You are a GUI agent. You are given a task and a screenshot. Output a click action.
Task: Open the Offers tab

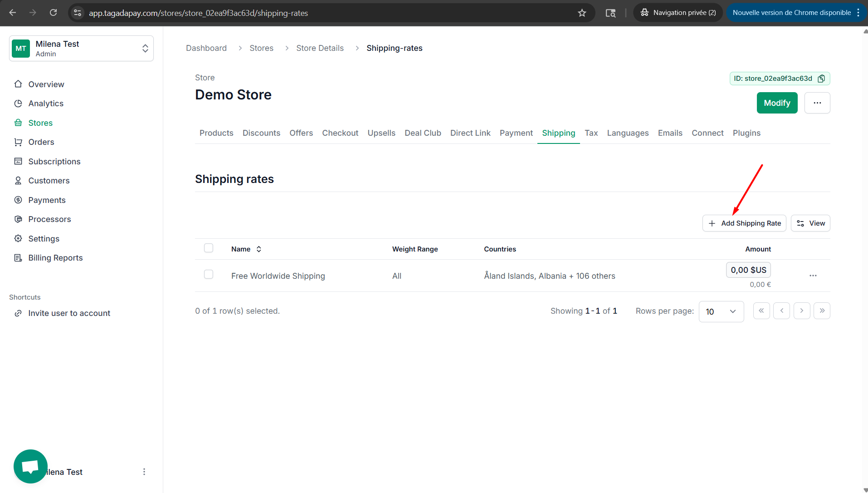(301, 133)
